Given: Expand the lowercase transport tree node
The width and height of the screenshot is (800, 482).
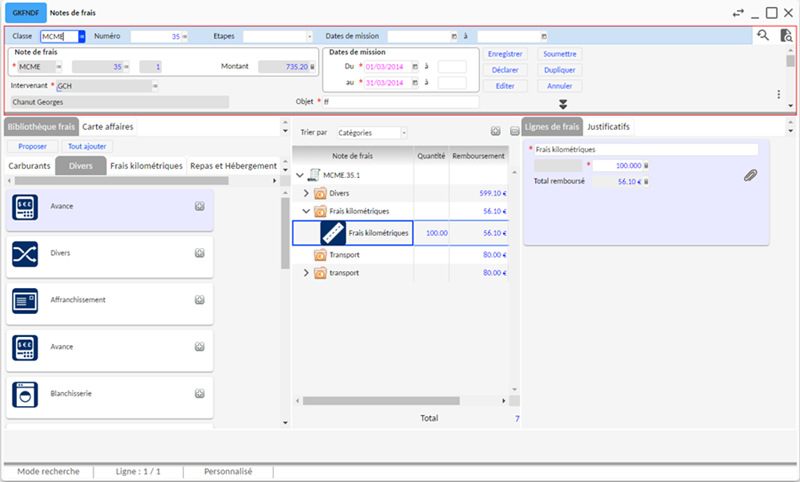Looking at the screenshot, I should click(x=307, y=273).
